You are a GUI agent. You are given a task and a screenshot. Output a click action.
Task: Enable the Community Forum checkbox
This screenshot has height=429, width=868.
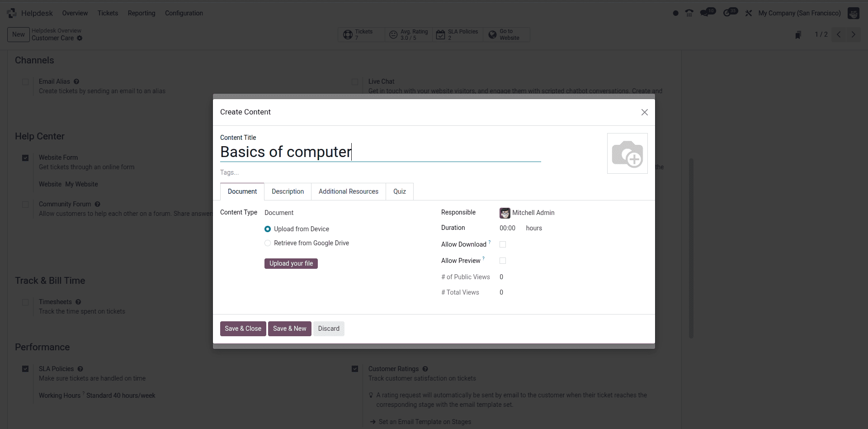click(25, 205)
